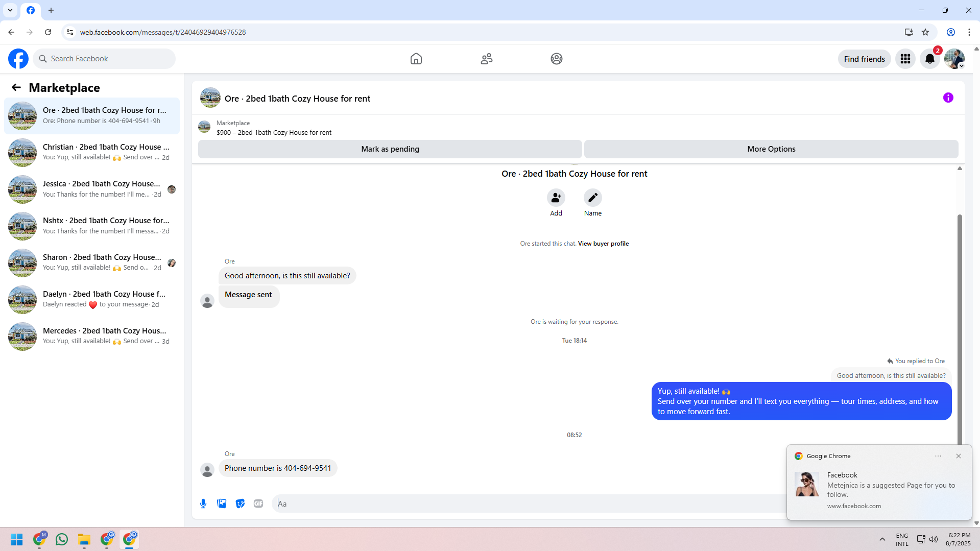Click the voice clip microphone icon
This screenshot has width=980, height=551.
pyautogui.click(x=203, y=504)
